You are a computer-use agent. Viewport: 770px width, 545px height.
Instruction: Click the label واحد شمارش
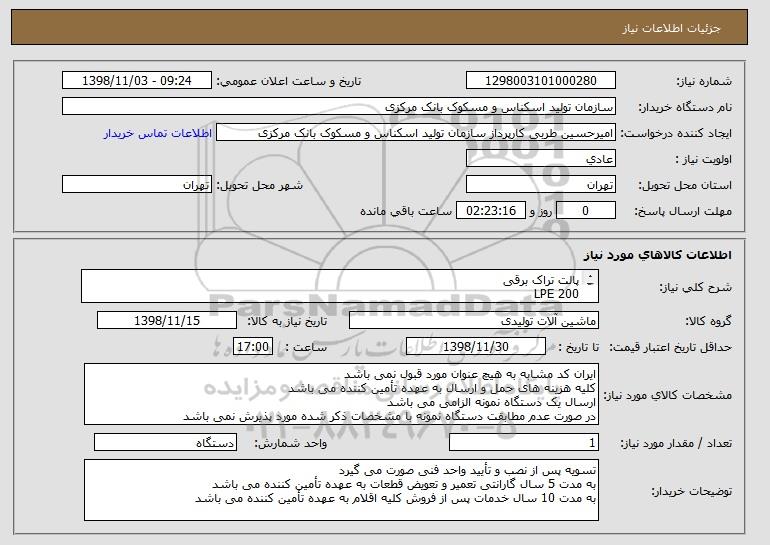(x=291, y=444)
